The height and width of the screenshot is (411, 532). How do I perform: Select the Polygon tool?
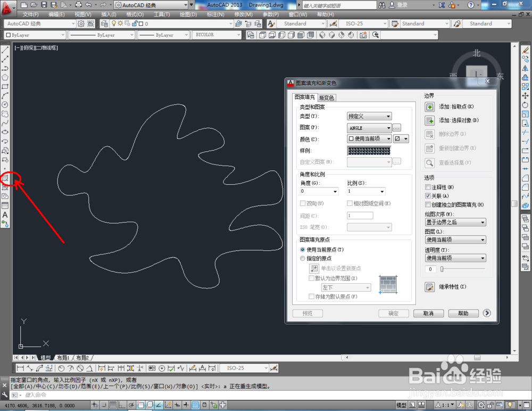pos(5,77)
